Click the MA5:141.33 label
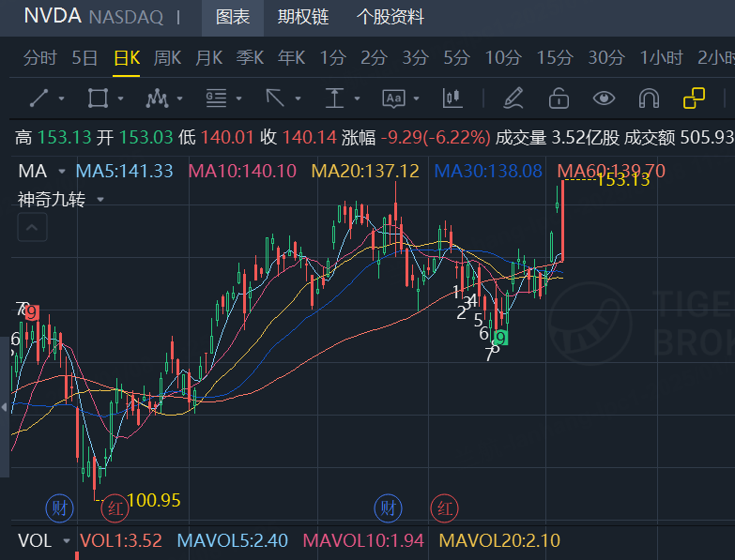 click(x=124, y=171)
